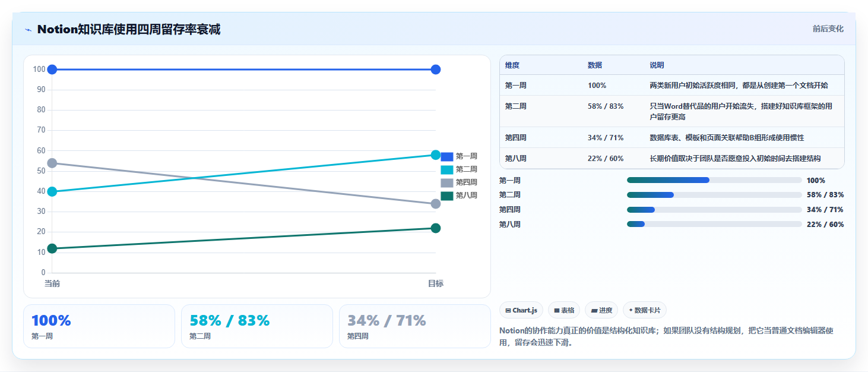Click the blue 第一周 data point at 当前

click(52, 70)
